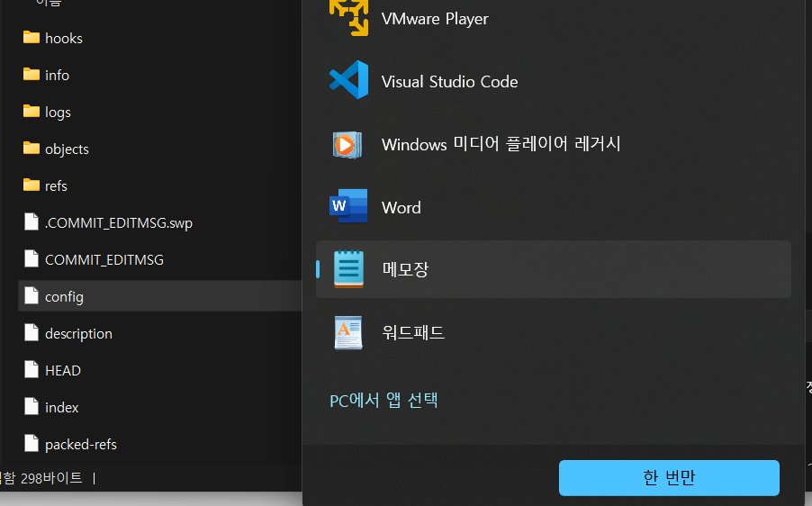Select the info folder name
This screenshot has height=506, width=812.
(57, 75)
